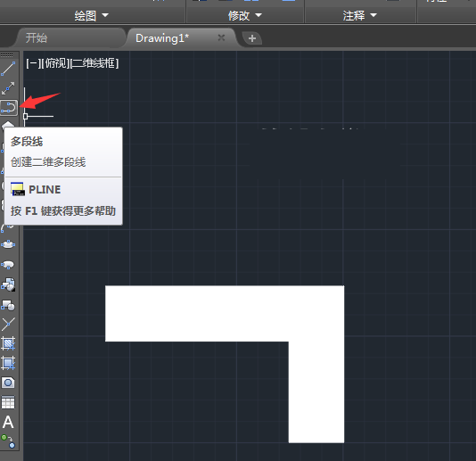The height and width of the screenshot is (461, 476).
Task: Select the Ellipse tool
Action: [8, 244]
